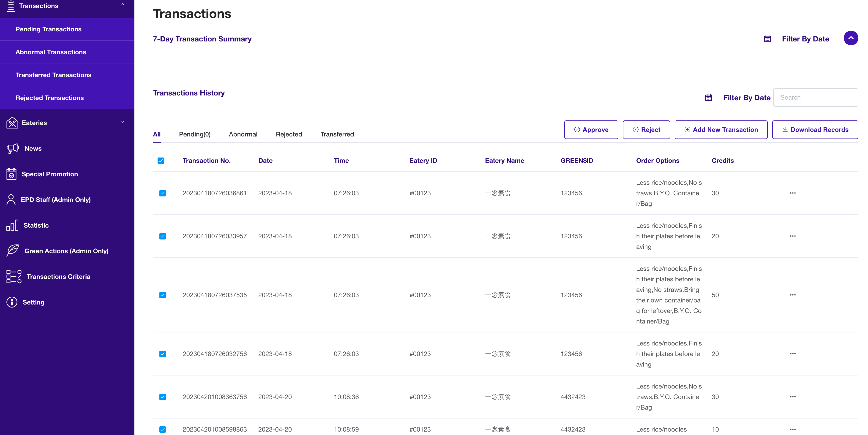The image size is (868, 435).
Task: Click calendar icon beside Transactions History filter
Action: [x=709, y=98]
